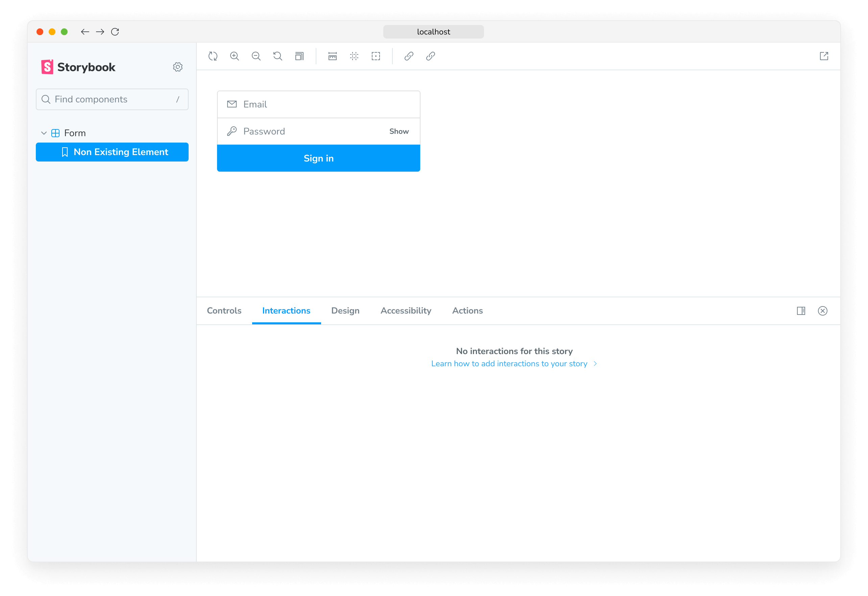868x596 pixels.
Task: Click the Sign in button
Action: coord(319,158)
